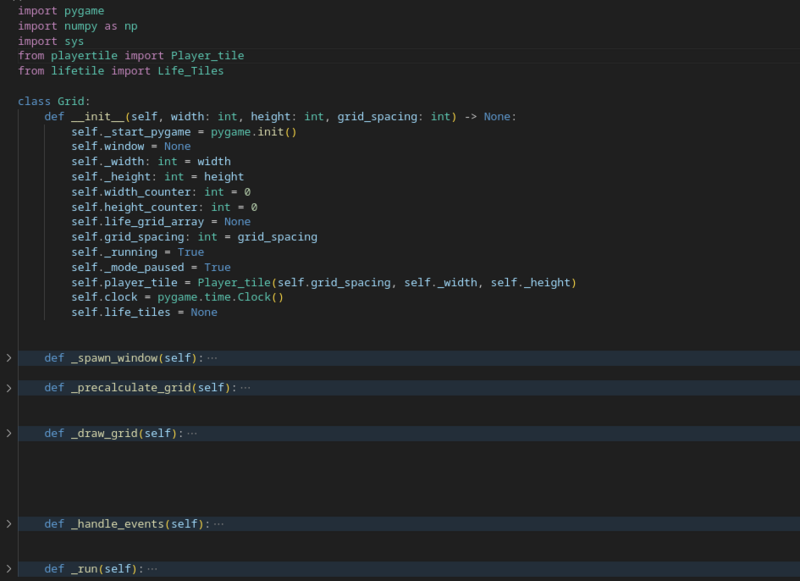The image size is (800, 581).
Task: Click 'self.height_counter: int = 0' line
Action: tap(164, 208)
